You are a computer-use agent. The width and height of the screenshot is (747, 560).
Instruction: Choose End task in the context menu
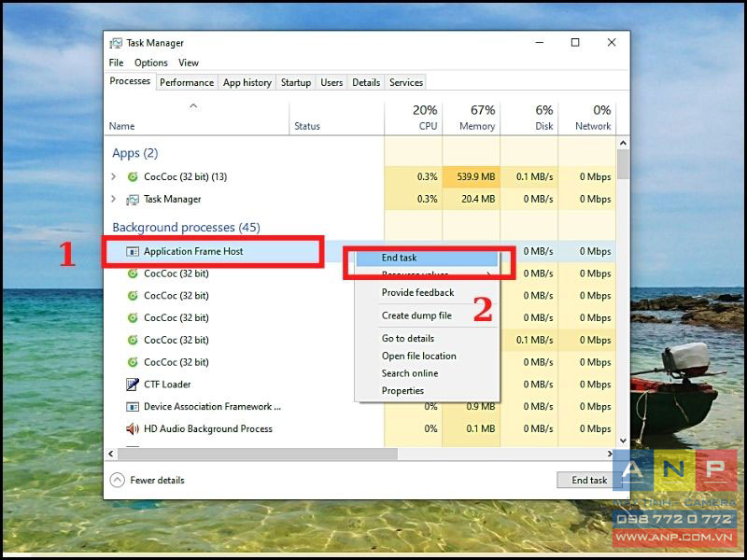pos(427,259)
